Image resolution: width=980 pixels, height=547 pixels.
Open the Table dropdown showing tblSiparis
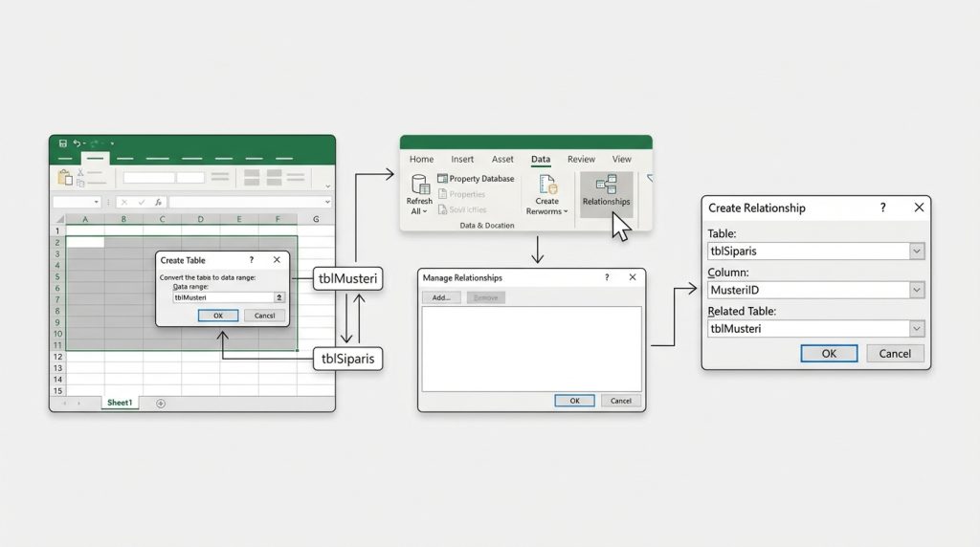point(917,251)
